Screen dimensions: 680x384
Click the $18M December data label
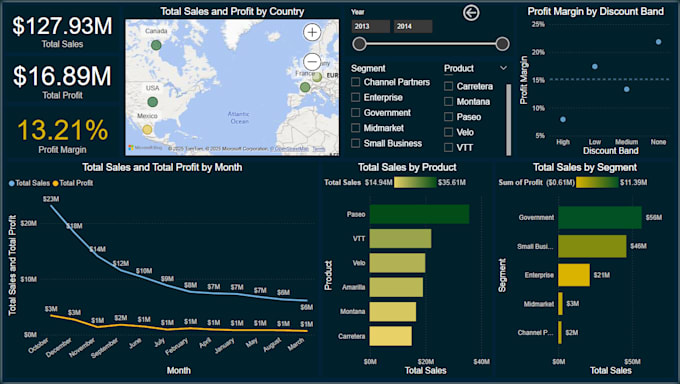tap(74, 226)
